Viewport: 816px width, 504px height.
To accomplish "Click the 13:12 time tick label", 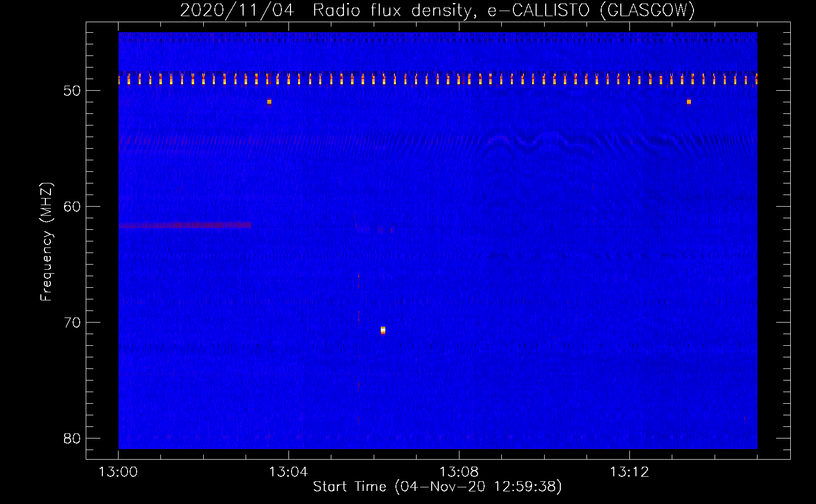I will click(629, 472).
